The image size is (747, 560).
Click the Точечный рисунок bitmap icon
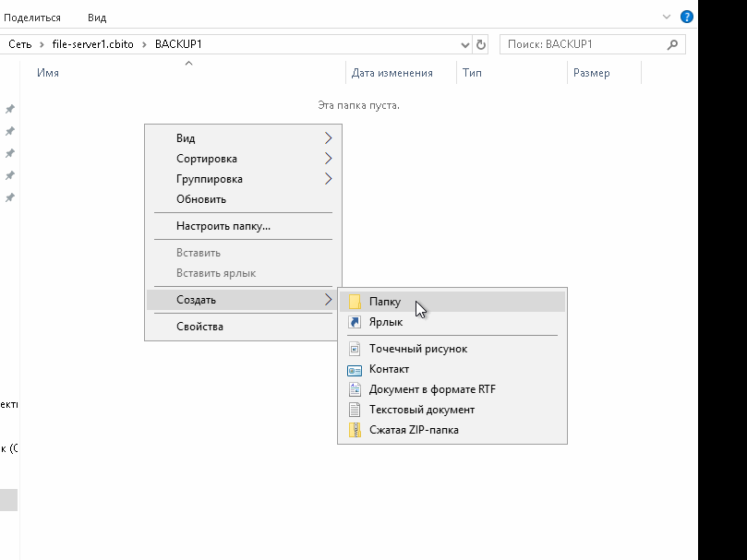tap(355, 349)
